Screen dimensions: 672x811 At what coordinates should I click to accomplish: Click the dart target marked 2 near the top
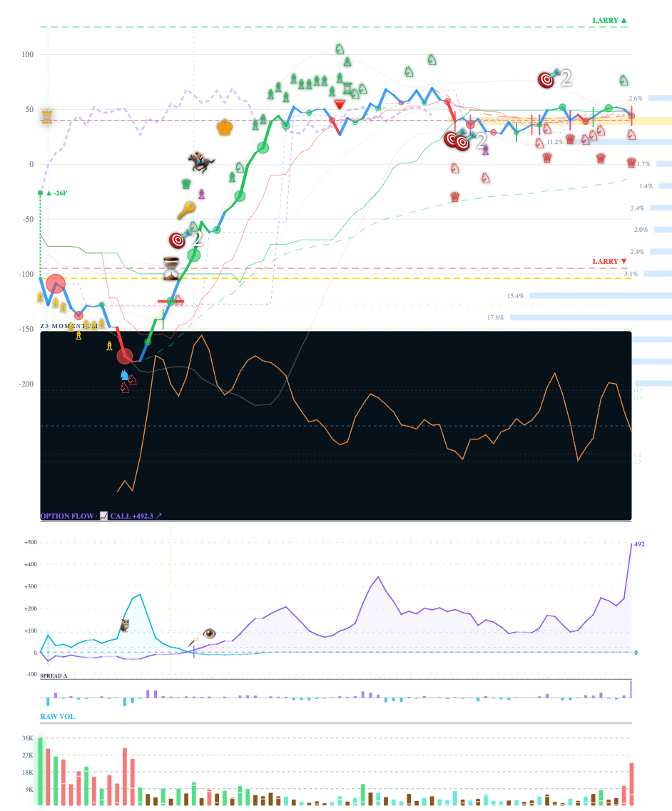click(547, 81)
